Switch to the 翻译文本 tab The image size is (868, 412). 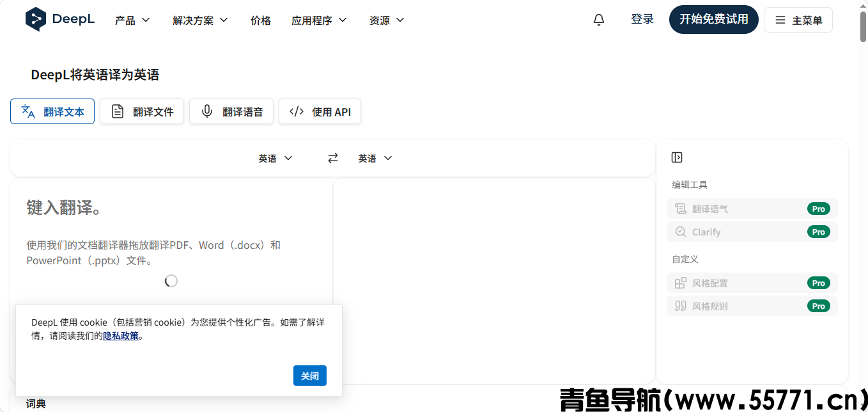(x=52, y=111)
